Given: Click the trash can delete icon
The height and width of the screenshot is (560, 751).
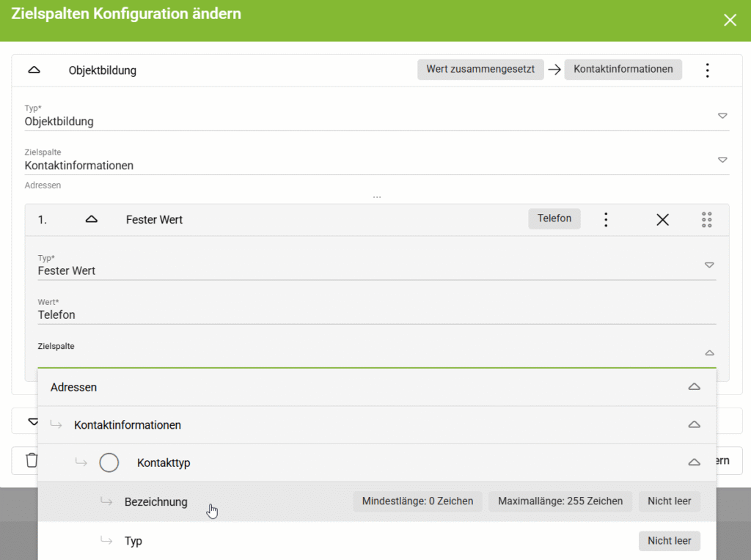Looking at the screenshot, I should [x=32, y=460].
